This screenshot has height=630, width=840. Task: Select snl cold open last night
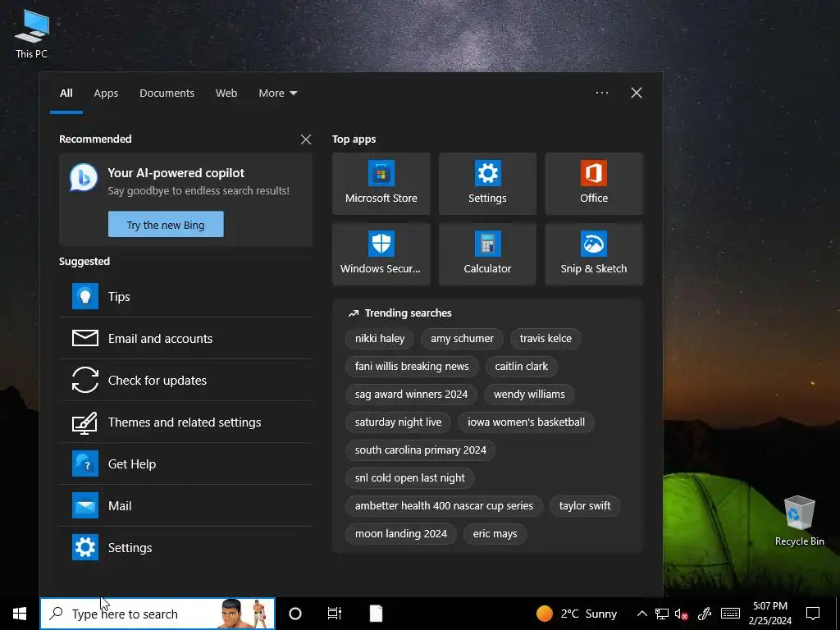tap(410, 478)
